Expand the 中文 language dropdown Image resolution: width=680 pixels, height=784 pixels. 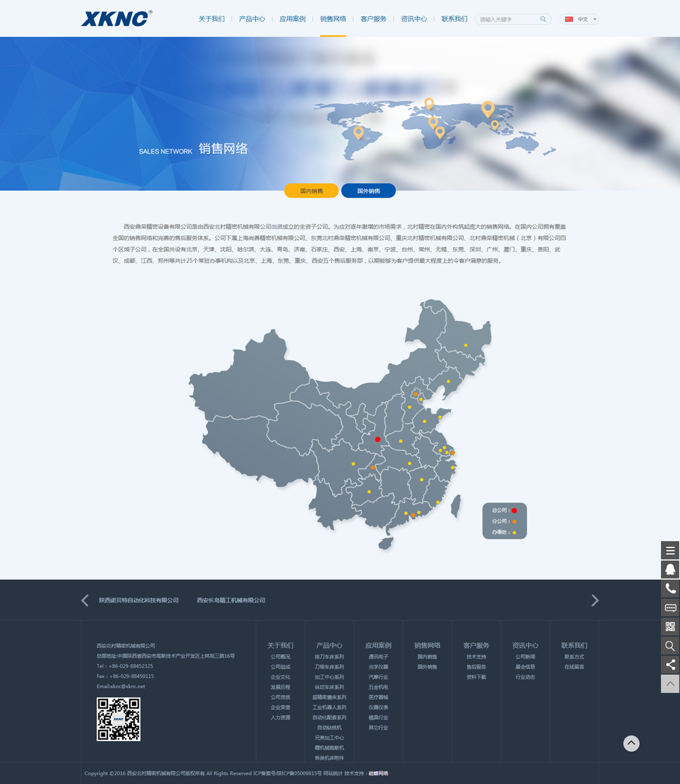click(579, 19)
